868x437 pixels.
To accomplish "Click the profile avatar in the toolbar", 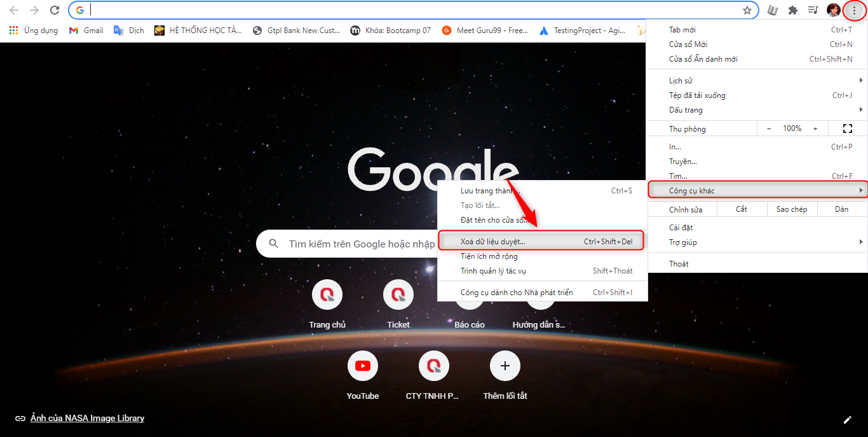I will 833,10.
